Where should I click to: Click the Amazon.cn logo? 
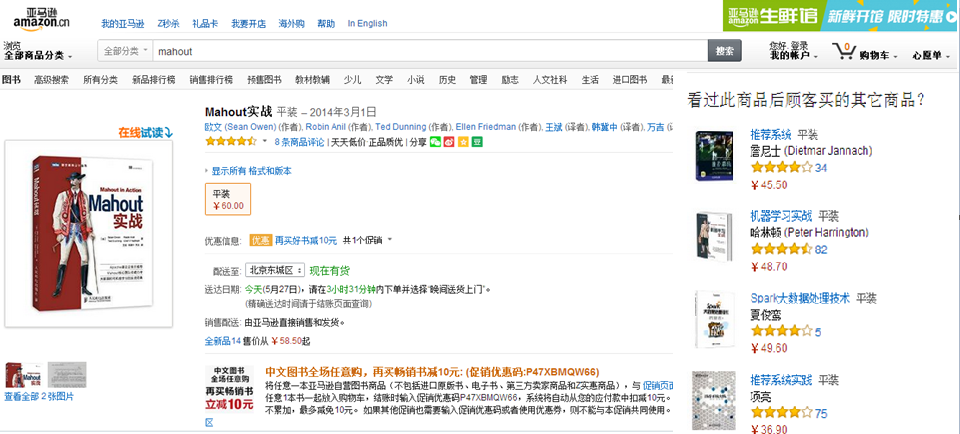(41, 19)
